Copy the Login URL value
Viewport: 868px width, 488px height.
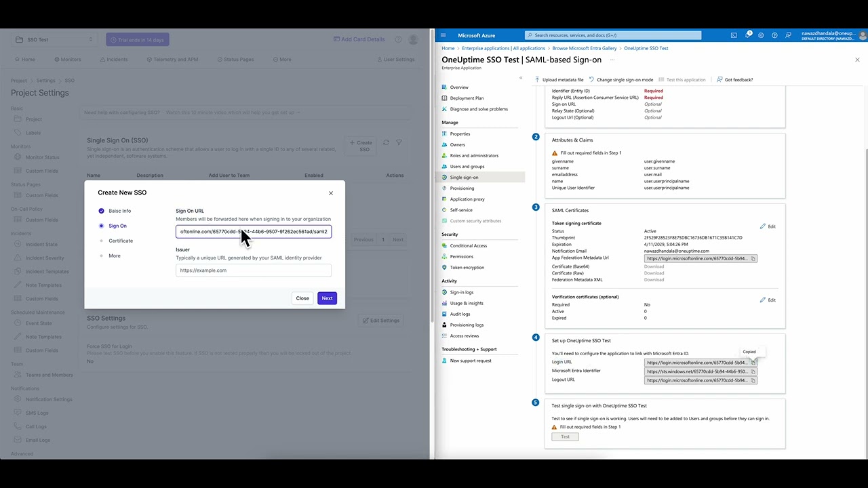(753, 363)
